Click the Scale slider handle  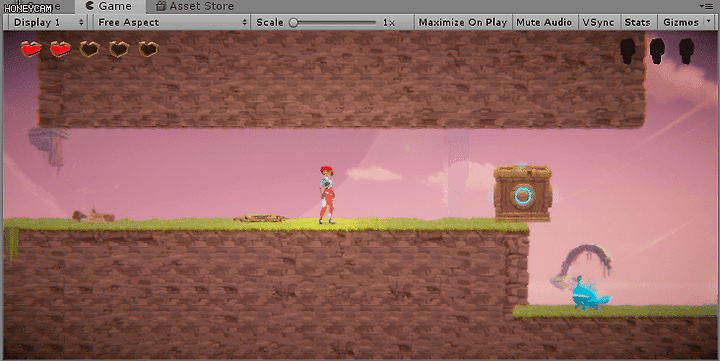[294, 22]
